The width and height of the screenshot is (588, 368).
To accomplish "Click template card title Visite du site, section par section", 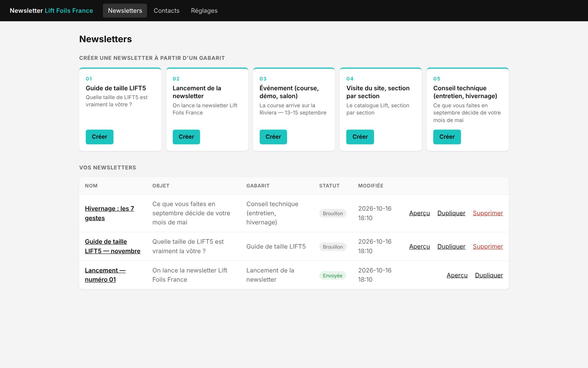I will click(378, 92).
